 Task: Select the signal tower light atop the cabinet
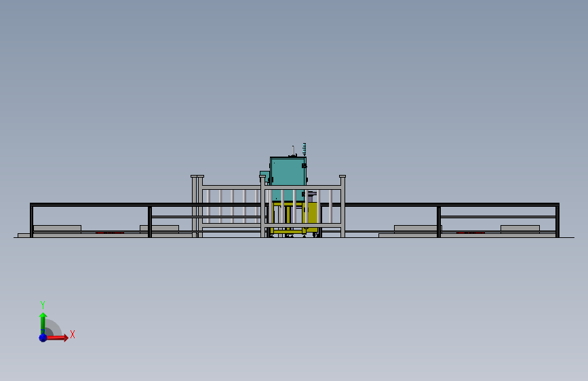point(304,149)
